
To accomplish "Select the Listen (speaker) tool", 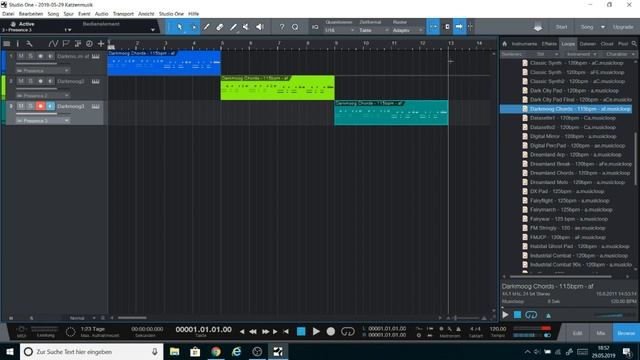I will tap(260, 27).
